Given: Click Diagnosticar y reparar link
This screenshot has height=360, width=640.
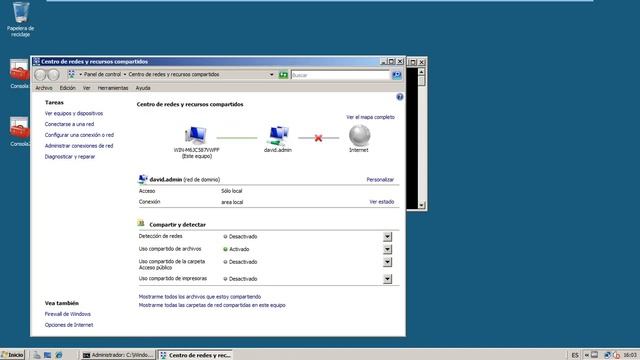Looking at the screenshot, I should (x=70, y=157).
